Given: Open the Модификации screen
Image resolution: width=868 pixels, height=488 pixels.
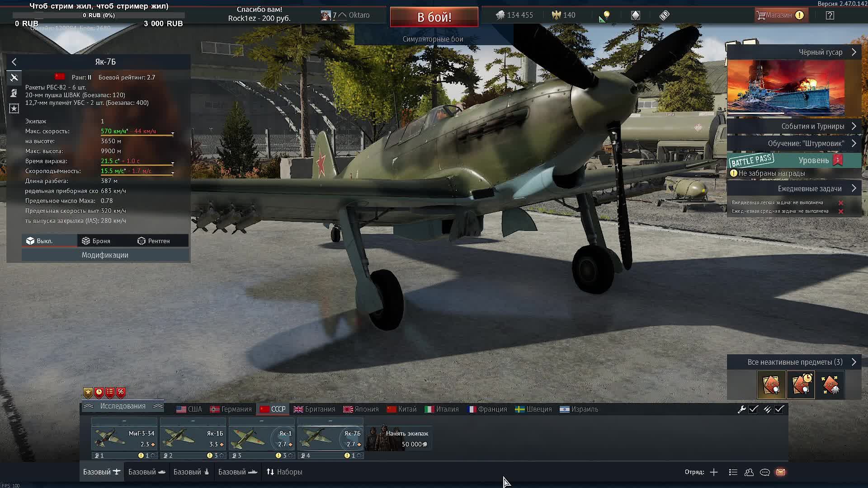Looking at the screenshot, I should (105, 255).
